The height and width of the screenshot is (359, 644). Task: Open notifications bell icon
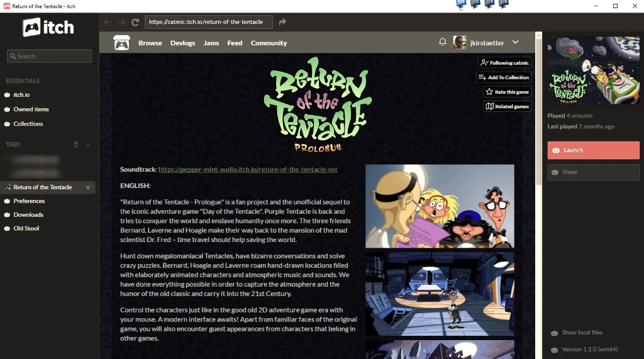[x=442, y=42]
